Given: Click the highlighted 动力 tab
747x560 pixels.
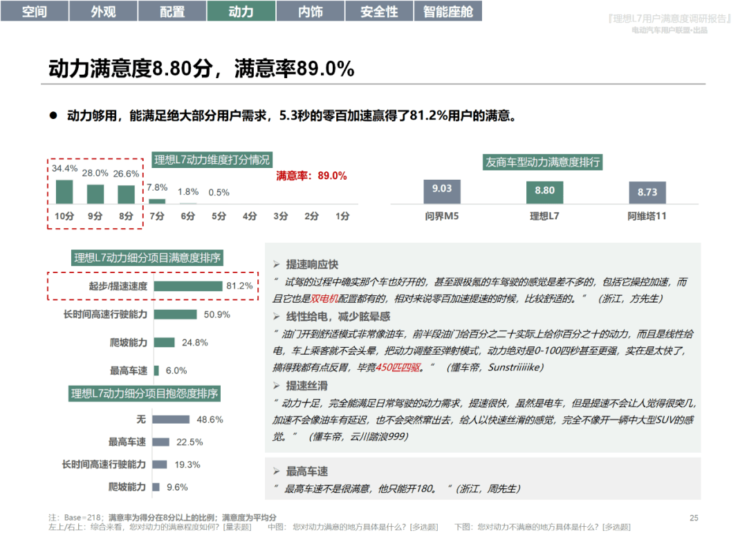Looking at the screenshot, I should tap(241, 11).
